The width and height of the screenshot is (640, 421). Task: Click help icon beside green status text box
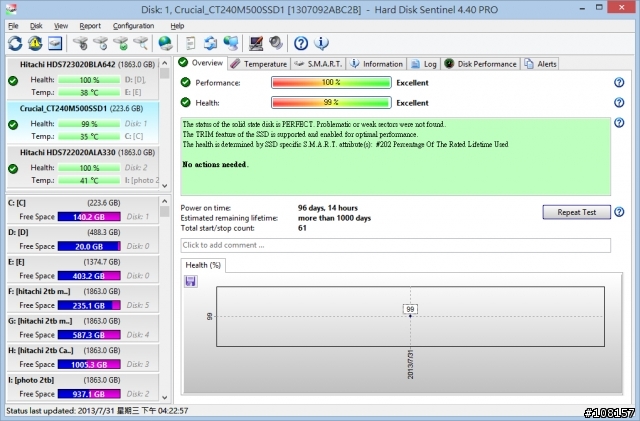(x=619, y=123)
